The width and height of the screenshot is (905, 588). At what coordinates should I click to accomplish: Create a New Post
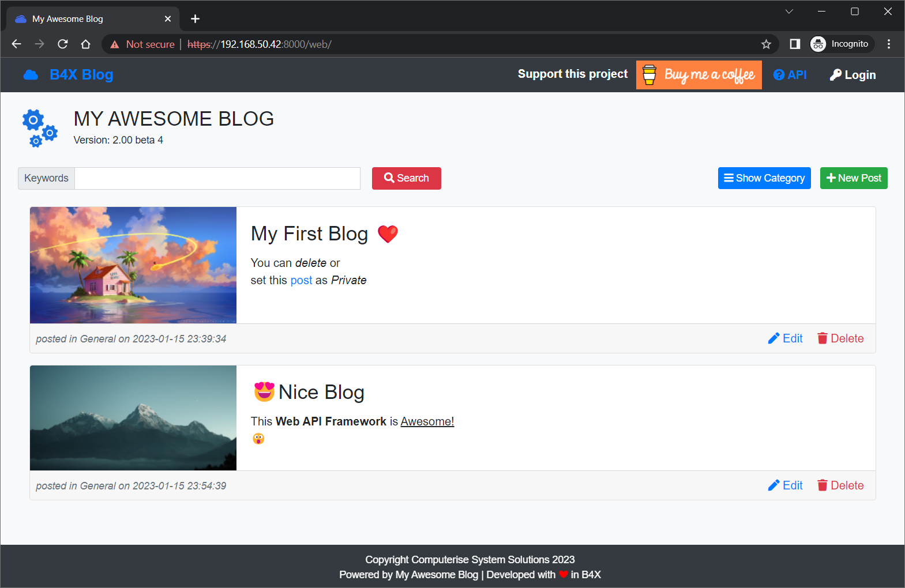pos(854,178)
